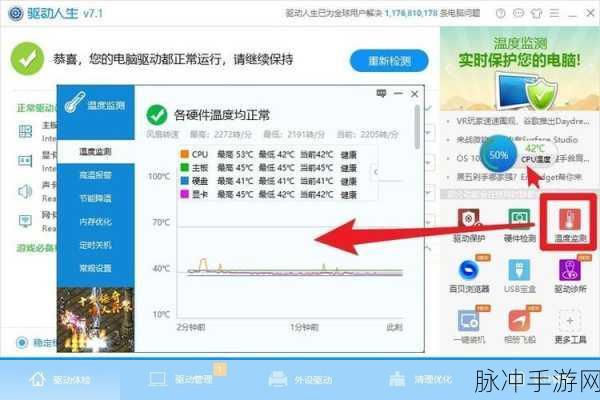The image size is (600, 400).
Task: Open the 内存优化 sidebar tab
Action: click(x=96, y=222)
